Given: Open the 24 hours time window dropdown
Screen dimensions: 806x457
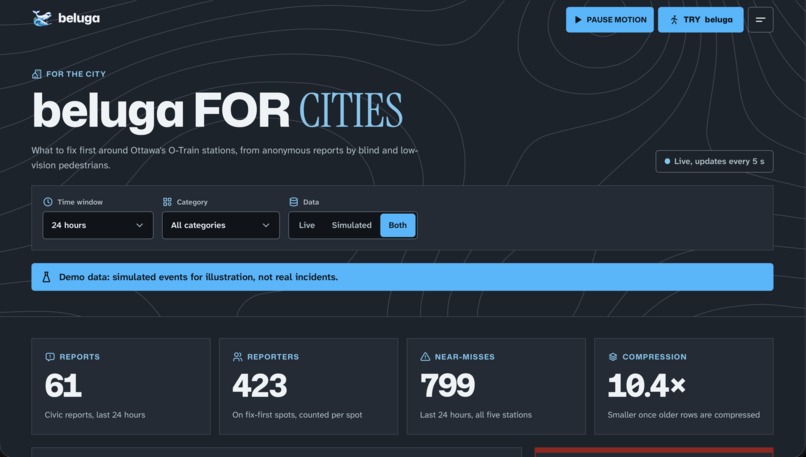Looking at the screenshot, I should point(98,225).
